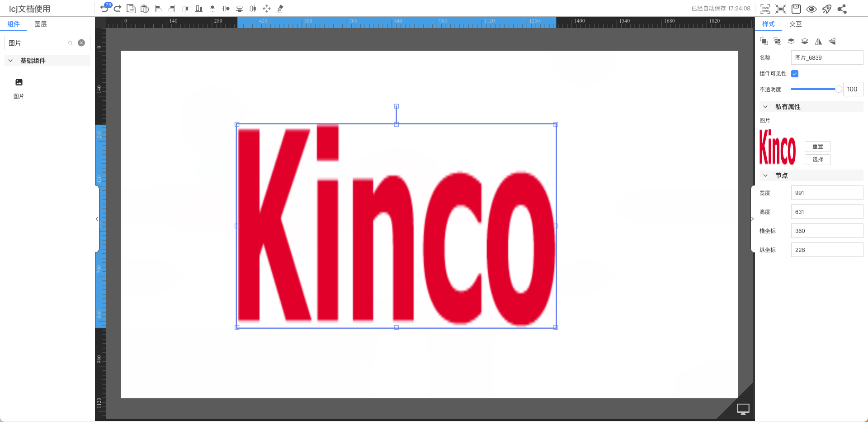
Task: Align left edges using toolbar icon
Action: [x=158, y=9]
